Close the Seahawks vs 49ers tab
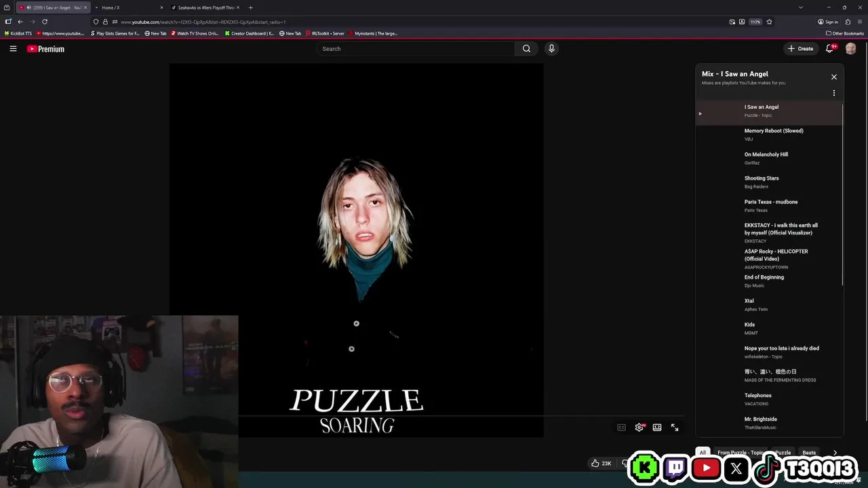The image size is (868, 488). (238, 7)
